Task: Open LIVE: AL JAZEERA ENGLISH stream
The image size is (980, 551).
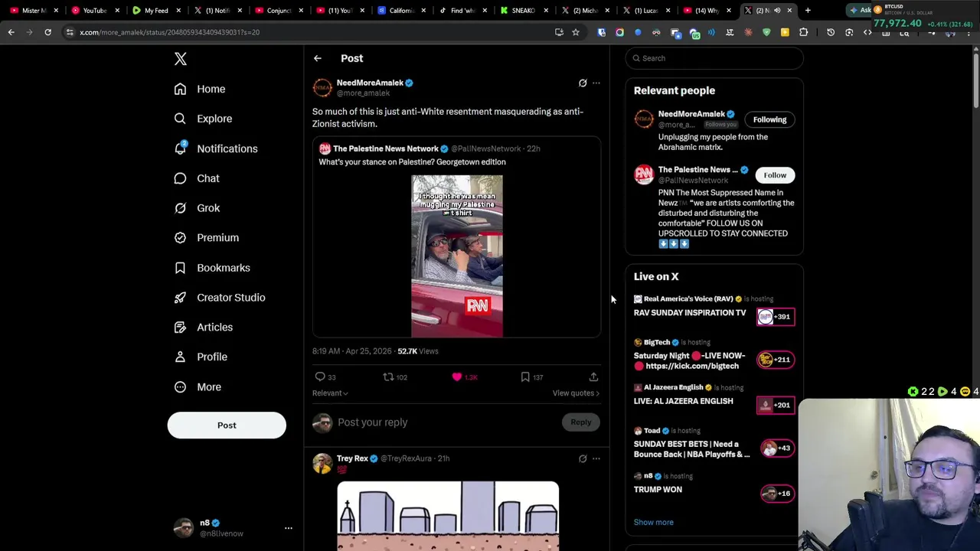Action: click(x=683, y=401)
